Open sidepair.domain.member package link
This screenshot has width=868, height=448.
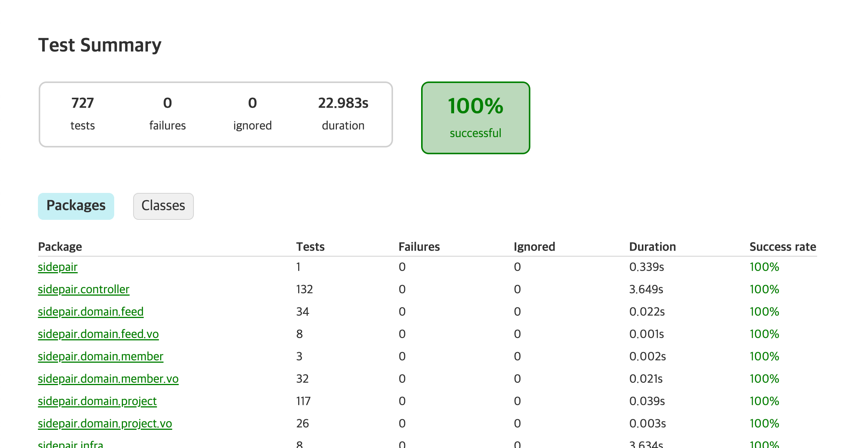click(x=101, y=356)
